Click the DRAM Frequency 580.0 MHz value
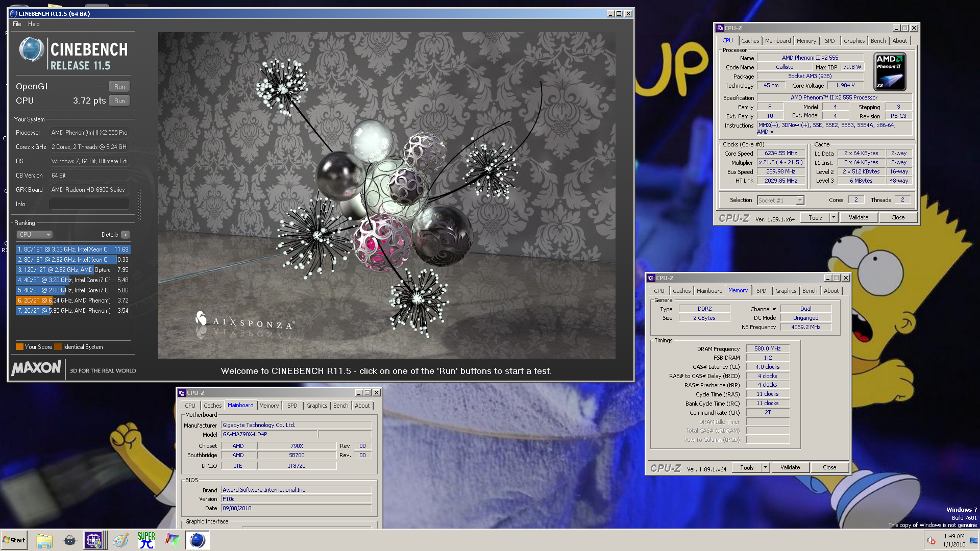980x551 pixels. [768, 349]
